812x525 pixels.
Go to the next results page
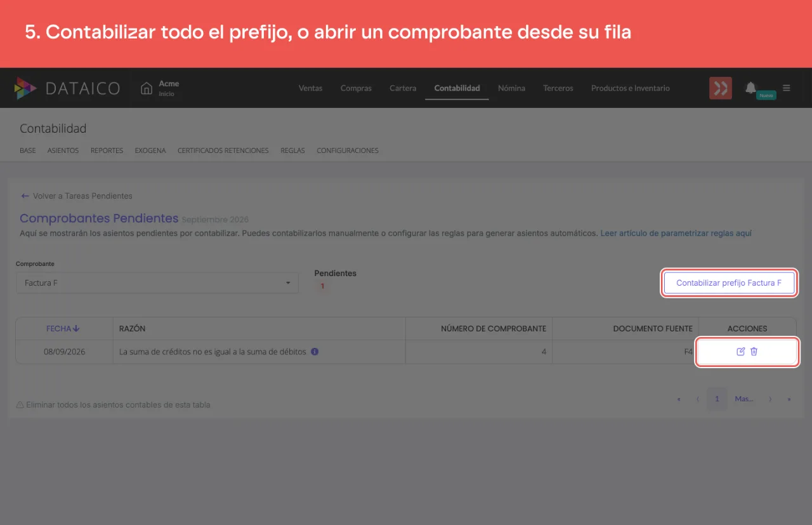click(x=770, y=399)
